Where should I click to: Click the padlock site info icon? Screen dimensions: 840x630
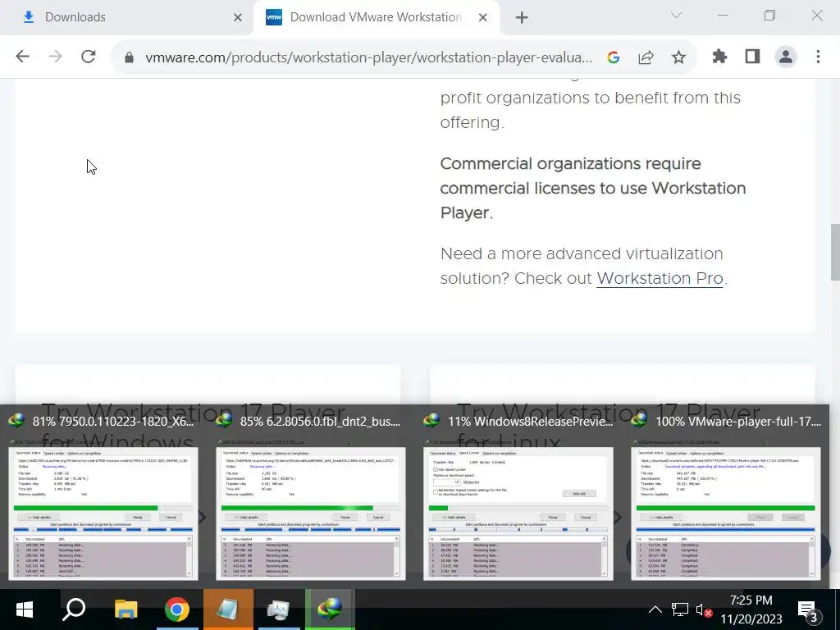click(129, 57)
